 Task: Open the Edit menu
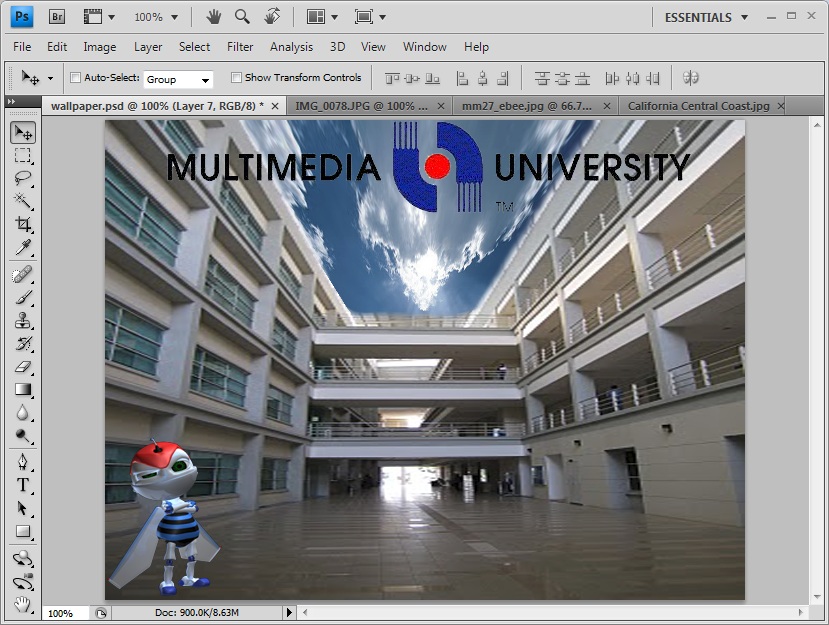tap(57, 47)
